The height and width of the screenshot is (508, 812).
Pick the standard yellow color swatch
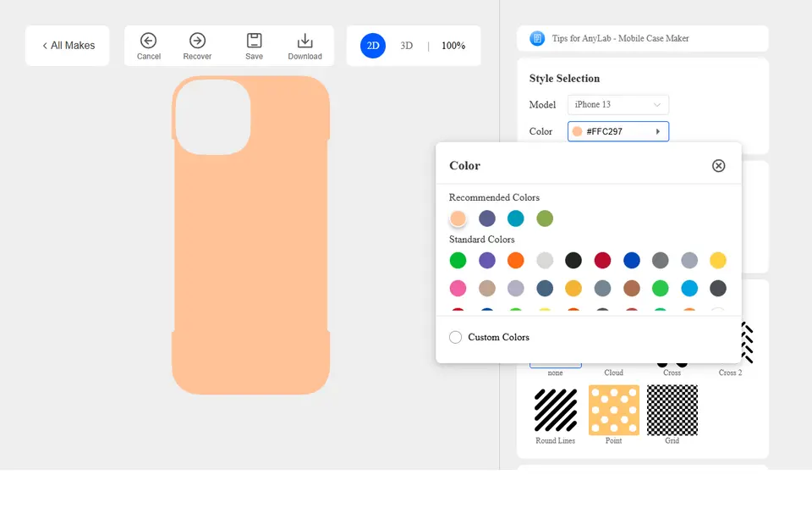[x=718, y=260]
